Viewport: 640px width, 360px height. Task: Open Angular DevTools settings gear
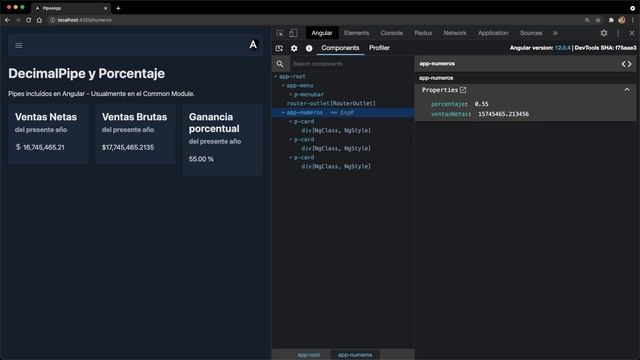[294, 48]
